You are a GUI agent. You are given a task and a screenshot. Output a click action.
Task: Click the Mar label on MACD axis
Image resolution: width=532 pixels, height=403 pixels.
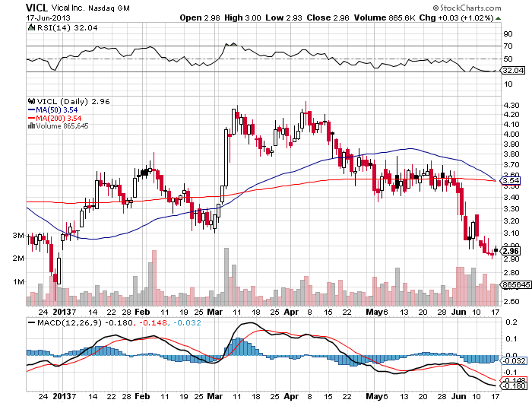pos(214,396)
